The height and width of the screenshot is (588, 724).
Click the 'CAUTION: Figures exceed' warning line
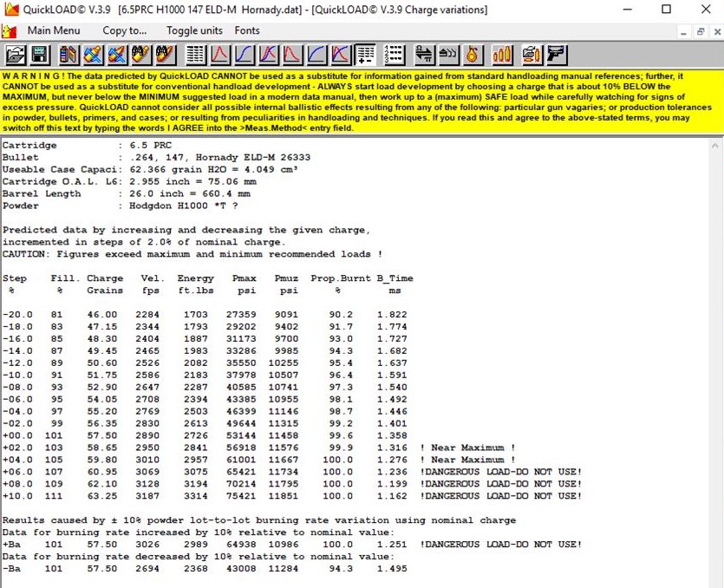pyautogui.click(x=192, y=254)
